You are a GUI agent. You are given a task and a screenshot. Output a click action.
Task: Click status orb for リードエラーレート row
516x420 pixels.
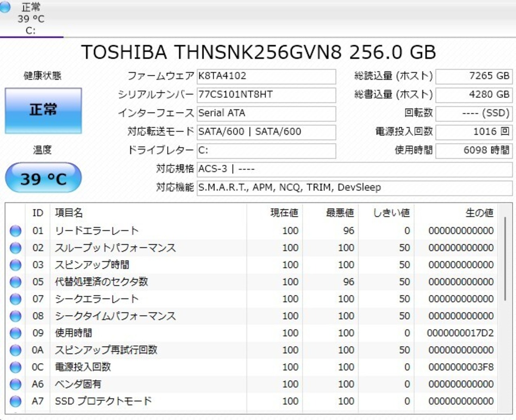click(15, 231)
